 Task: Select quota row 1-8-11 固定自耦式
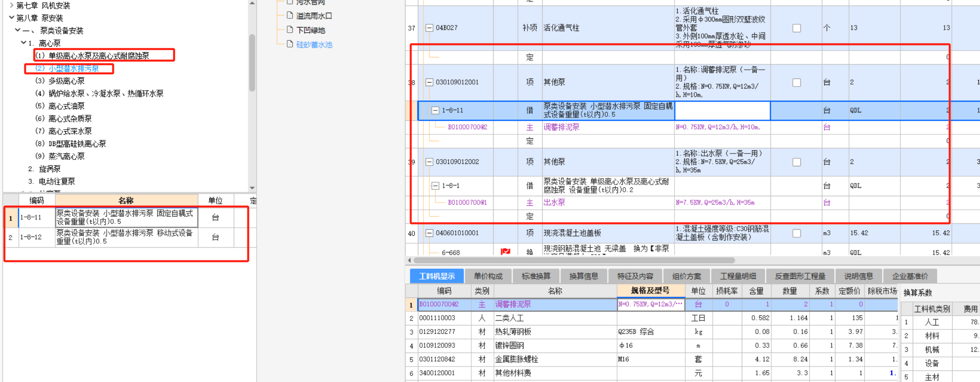pos(130,217)
